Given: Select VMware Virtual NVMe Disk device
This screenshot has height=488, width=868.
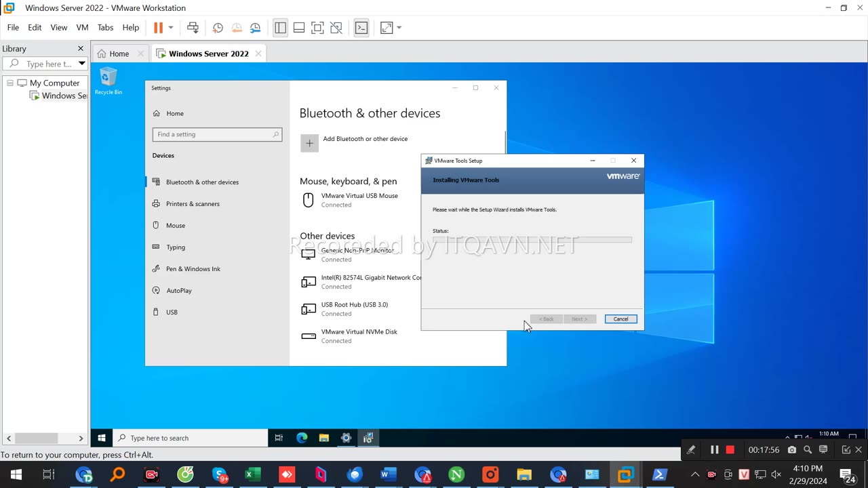Looking at the screenshot, I should tap(359, 336).
